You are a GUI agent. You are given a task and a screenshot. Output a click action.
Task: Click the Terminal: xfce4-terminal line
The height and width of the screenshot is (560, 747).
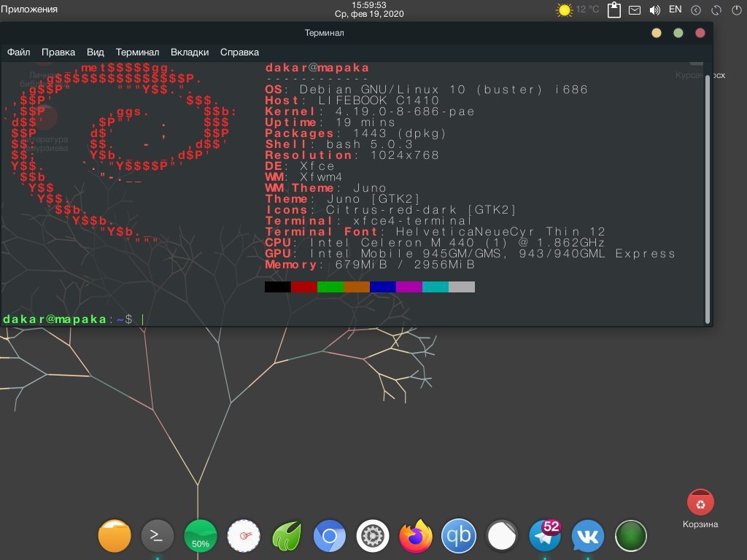coord(368,221)
